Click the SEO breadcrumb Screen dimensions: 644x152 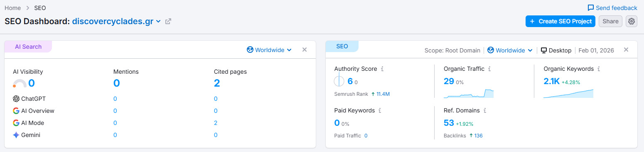40,8
